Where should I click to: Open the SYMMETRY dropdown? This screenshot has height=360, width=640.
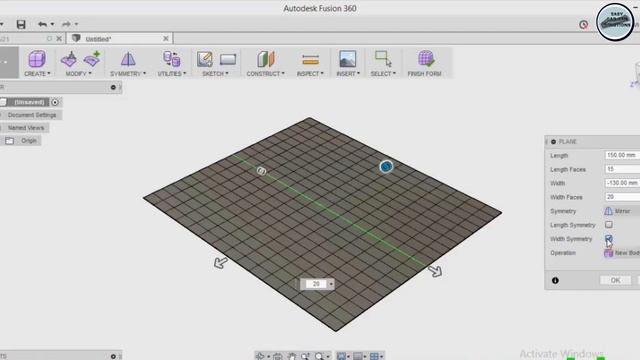128,74
